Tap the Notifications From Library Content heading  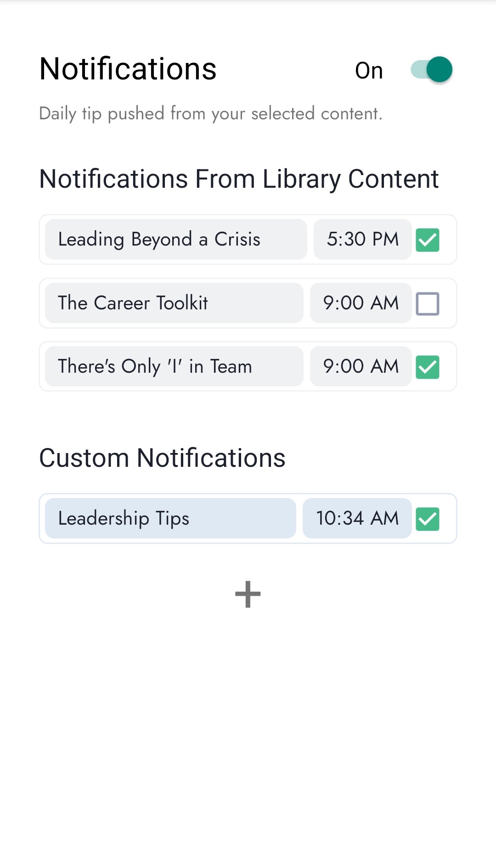click(239, 179)
